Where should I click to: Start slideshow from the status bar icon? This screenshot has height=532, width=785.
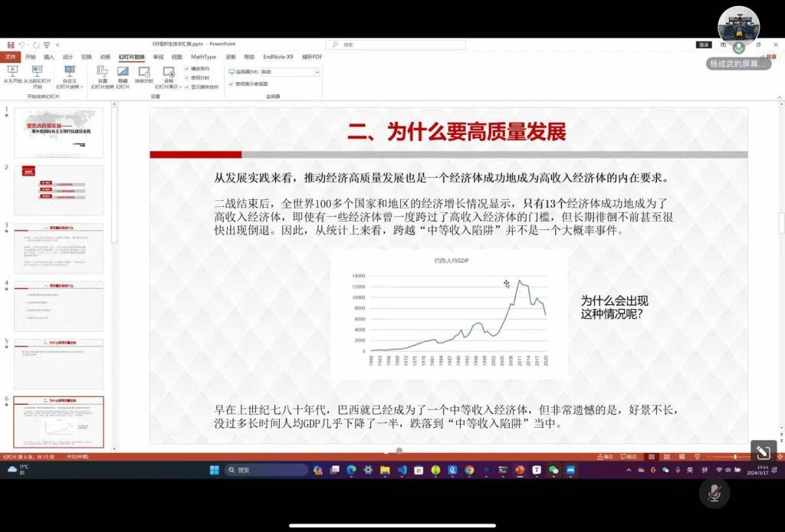(697, 456)
